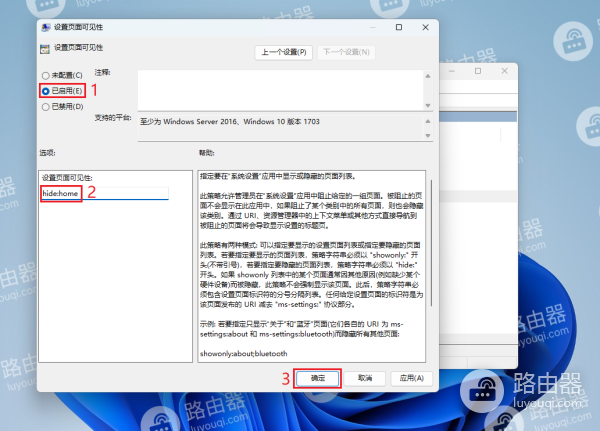Minimize the background window behind the dialog

pyautogui.click(x=452, y=71)
